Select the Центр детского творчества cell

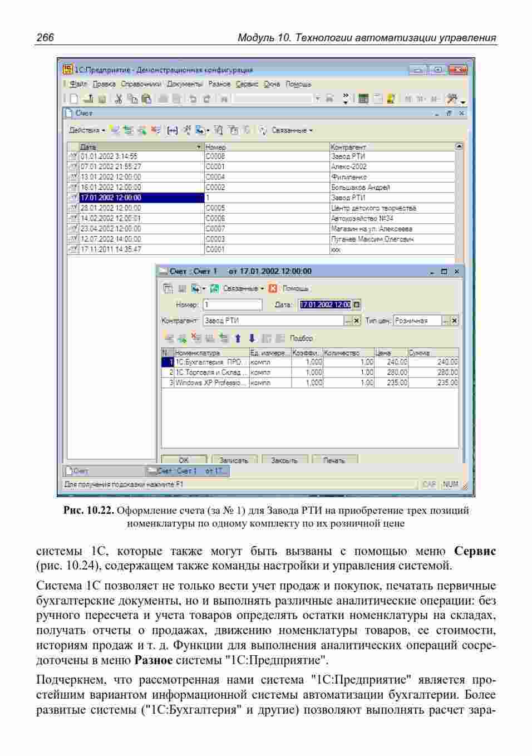pos(392,208)
